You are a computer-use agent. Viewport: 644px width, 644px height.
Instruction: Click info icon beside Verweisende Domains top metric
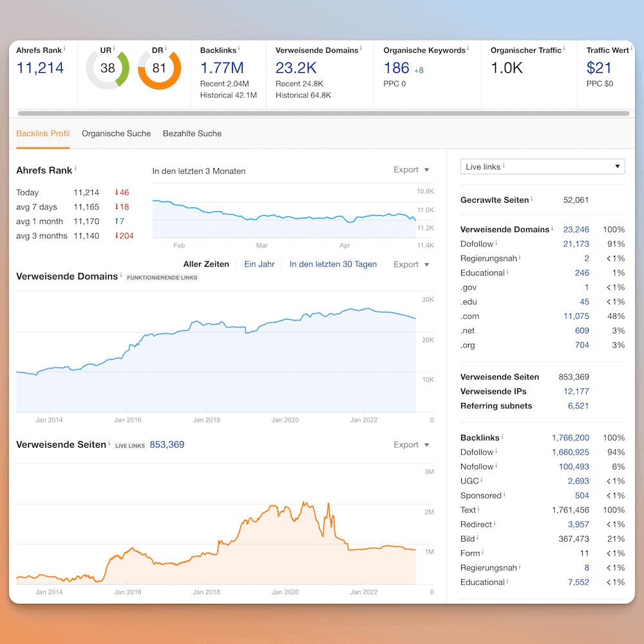tap(361, 48)
